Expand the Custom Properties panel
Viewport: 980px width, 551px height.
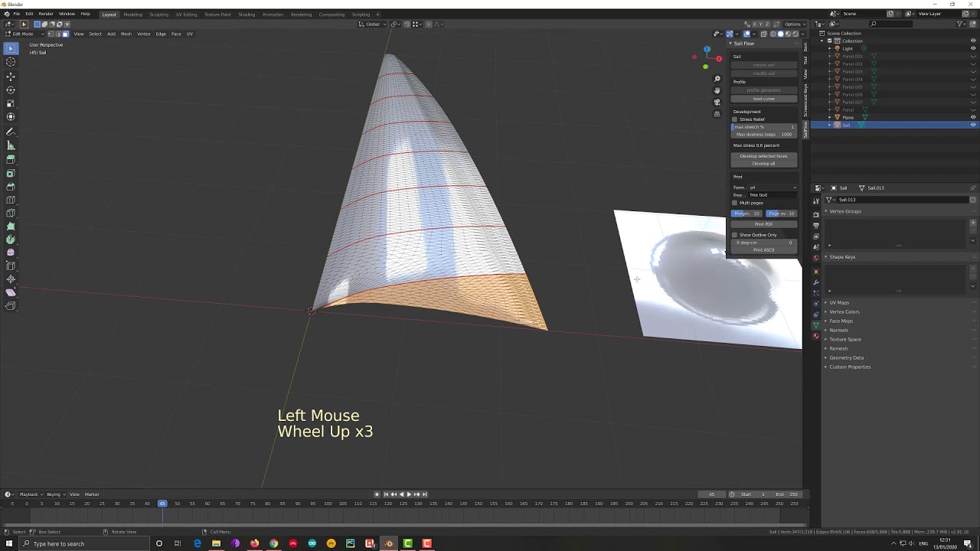[850, 367]
